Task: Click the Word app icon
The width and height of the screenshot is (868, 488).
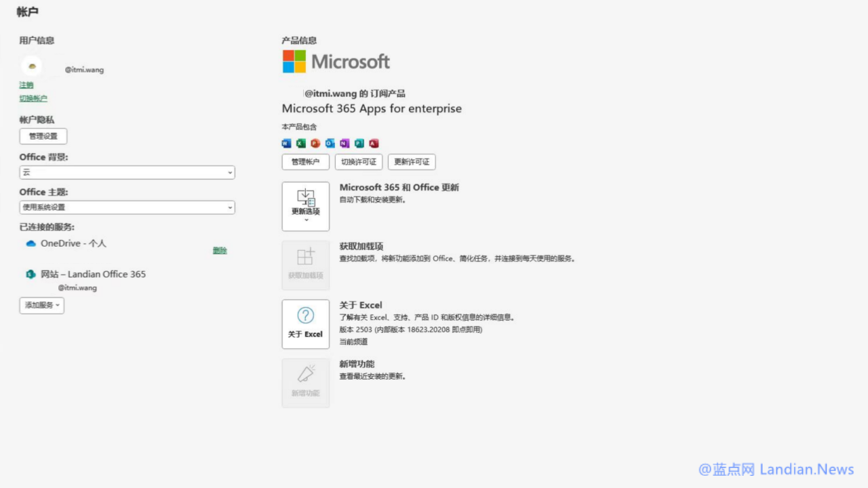Action: point(286,143)
